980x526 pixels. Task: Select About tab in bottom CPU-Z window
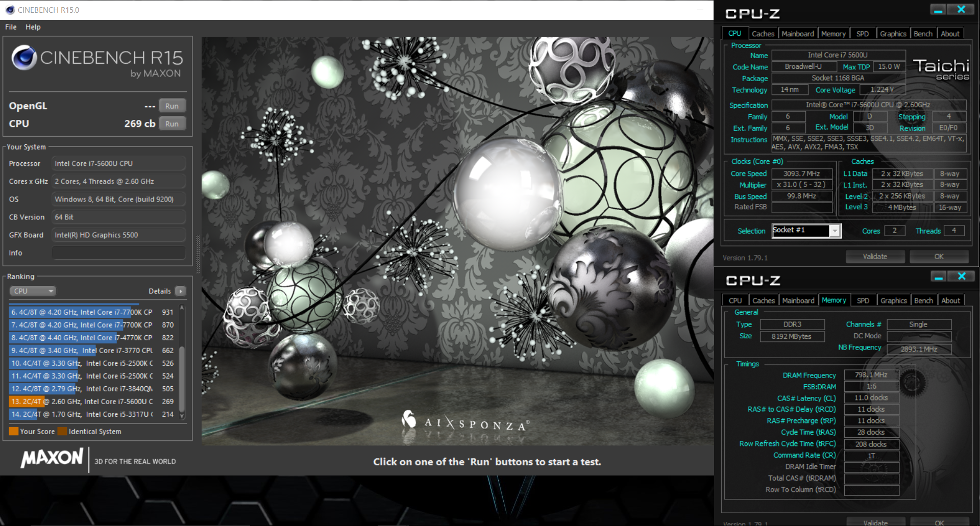coord(951,300)
